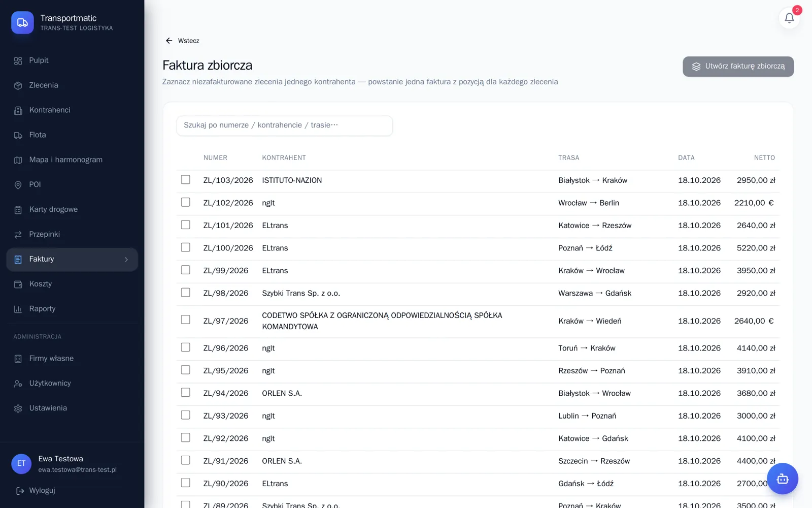Click the NUMER column header
The width and height of the screenshot is (812, 508).
pyautogui.click(x=215, y=158)
